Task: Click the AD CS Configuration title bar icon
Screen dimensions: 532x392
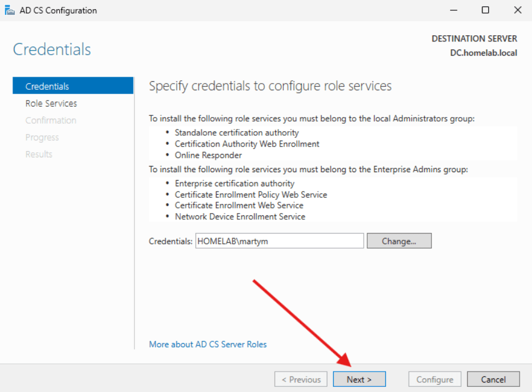Action: (x=10, y=10)
